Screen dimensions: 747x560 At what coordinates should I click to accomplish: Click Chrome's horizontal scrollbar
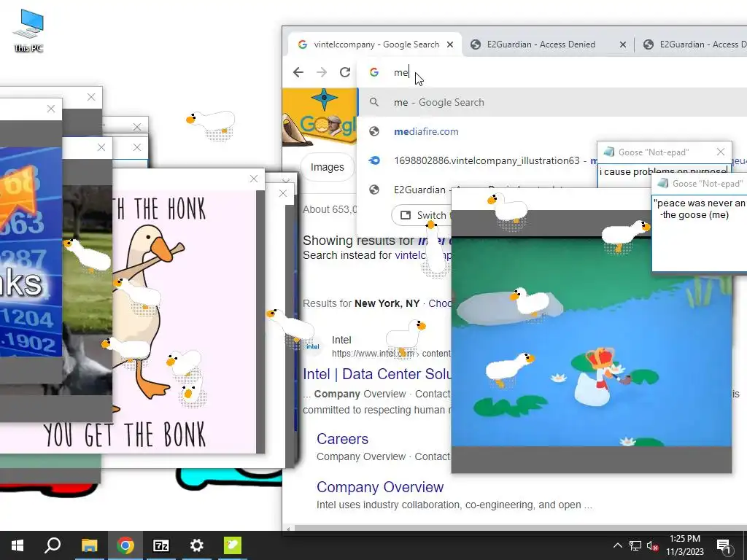pos(519,528)
